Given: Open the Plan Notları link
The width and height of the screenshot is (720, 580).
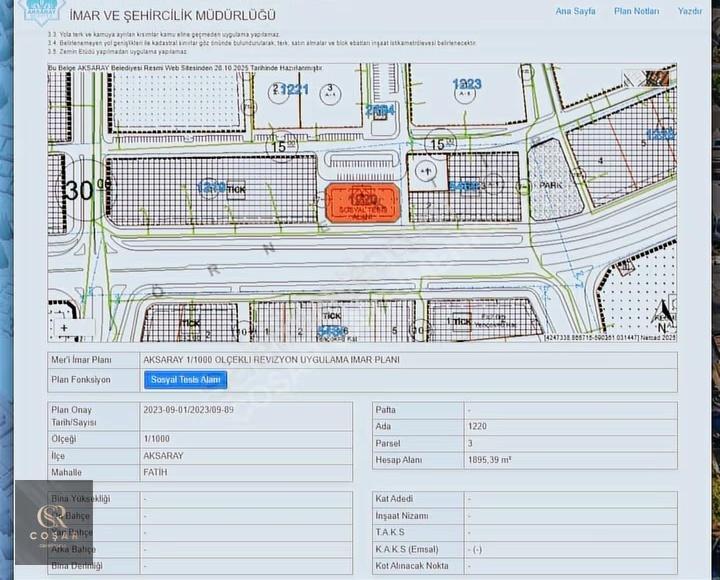Looking at the screenshot, I should coord(636,11).
